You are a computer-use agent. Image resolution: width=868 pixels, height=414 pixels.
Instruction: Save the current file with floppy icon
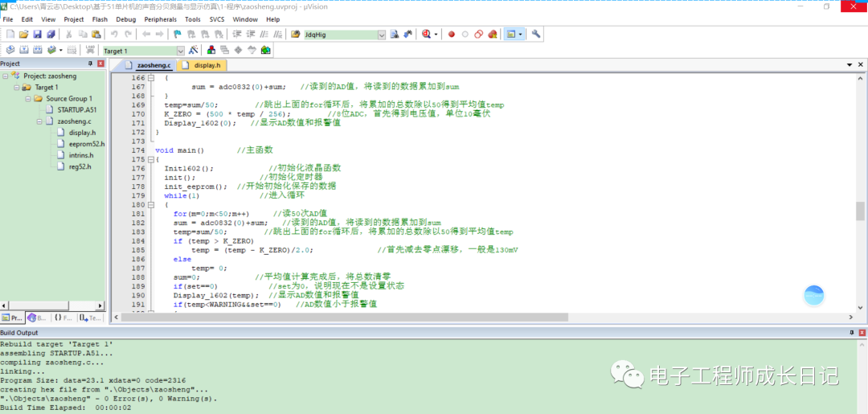[x=38, y=34]
